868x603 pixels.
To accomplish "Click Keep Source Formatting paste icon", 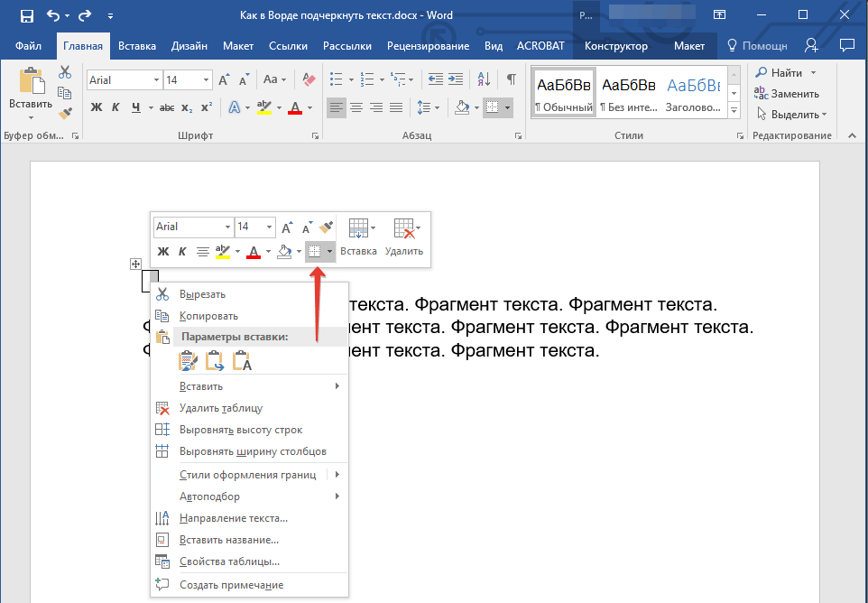I will tap(189, 362).
